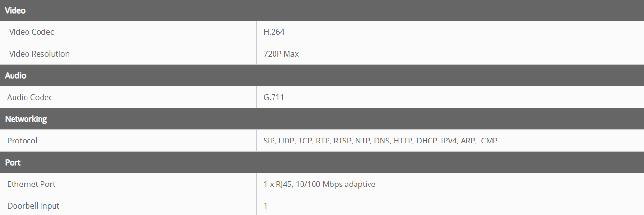
Task: Click the Doorbell Input value 1
Action: coord(266,206)
